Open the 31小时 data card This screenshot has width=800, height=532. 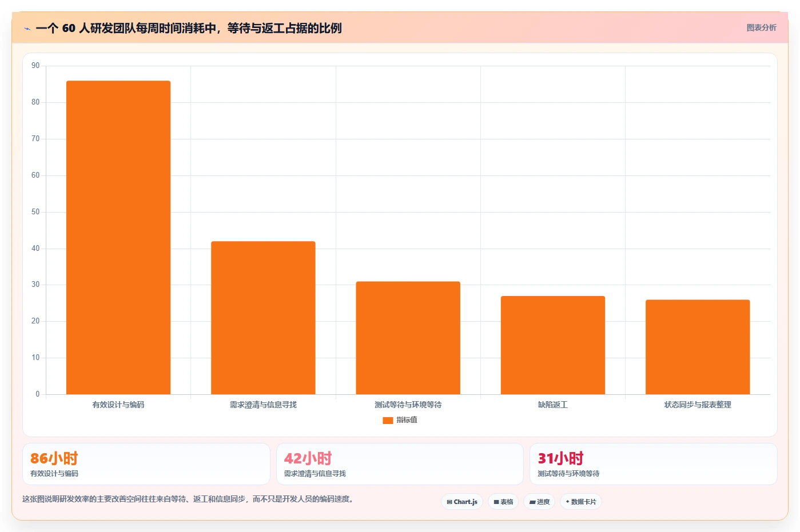click(653, 464)
